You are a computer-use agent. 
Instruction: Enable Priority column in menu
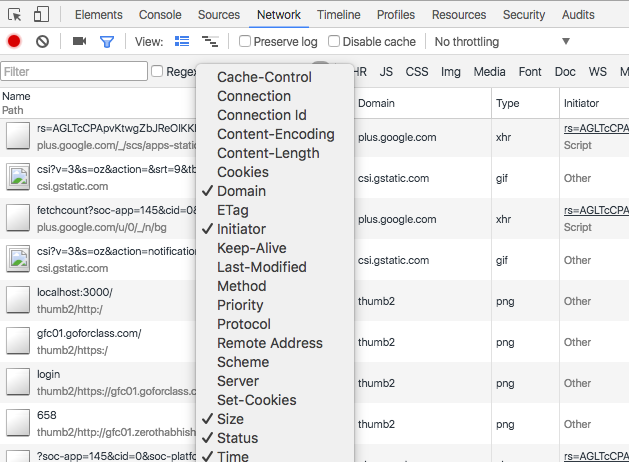point(275,305)
